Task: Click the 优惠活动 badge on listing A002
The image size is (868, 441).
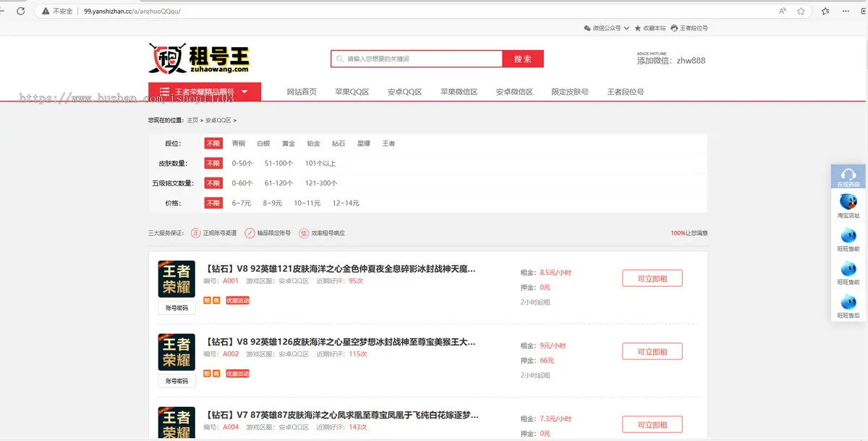Action: point(237,374)
